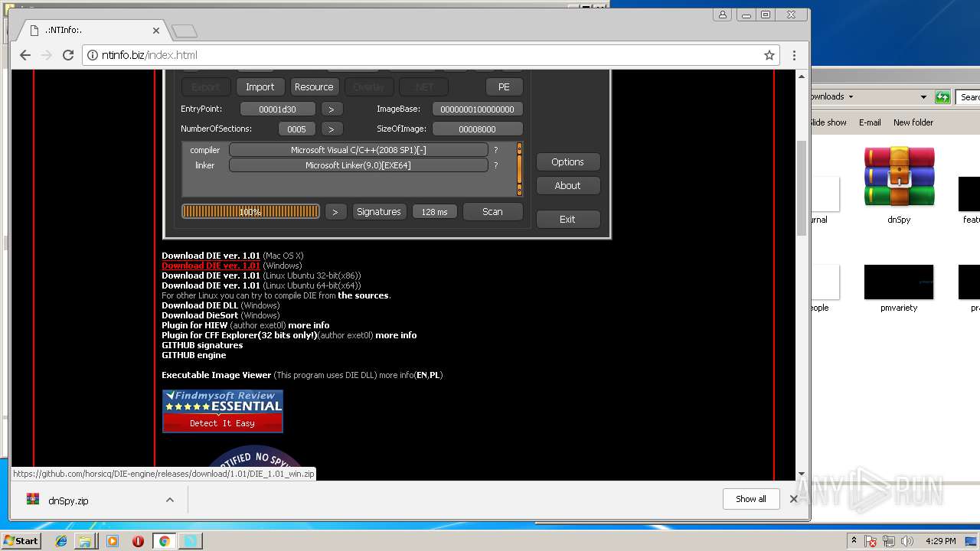This screenshot has height=551, width=980.
Task: Click About button in DIE image
Action: pyautogui.click(x=567, y=186)
